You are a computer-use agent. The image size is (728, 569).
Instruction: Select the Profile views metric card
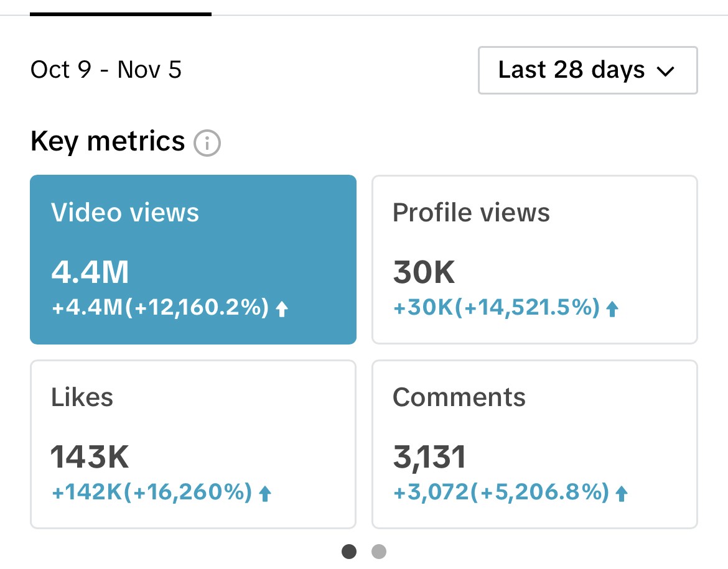coord(535,259)
